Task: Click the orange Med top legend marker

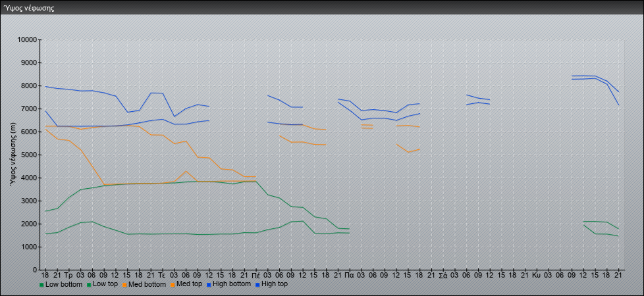Action: (173, 285)
